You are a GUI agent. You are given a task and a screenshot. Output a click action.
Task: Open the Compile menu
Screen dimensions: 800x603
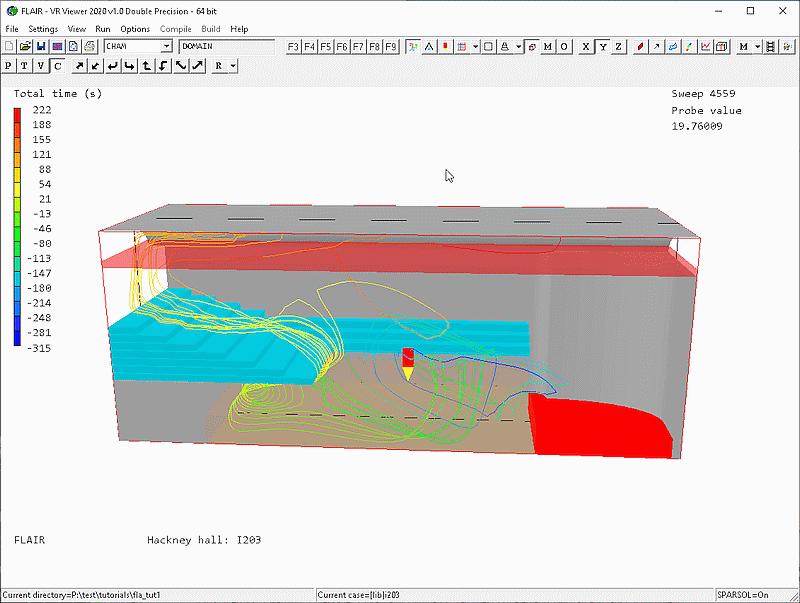pyautogui.click(x=175, y=29)
